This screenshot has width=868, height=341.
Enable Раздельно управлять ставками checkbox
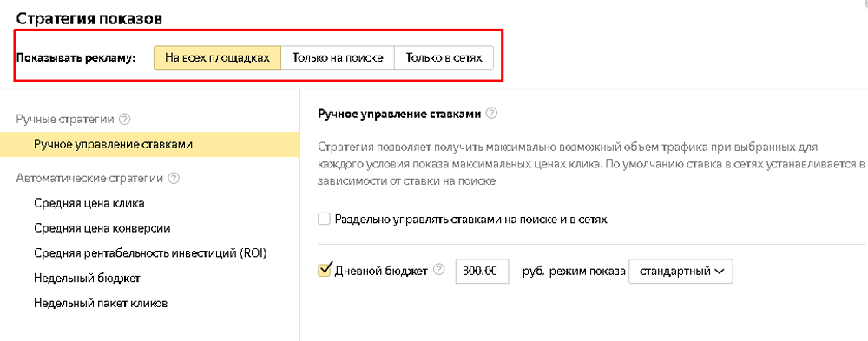pyautogui.click(x=324, y=220)
